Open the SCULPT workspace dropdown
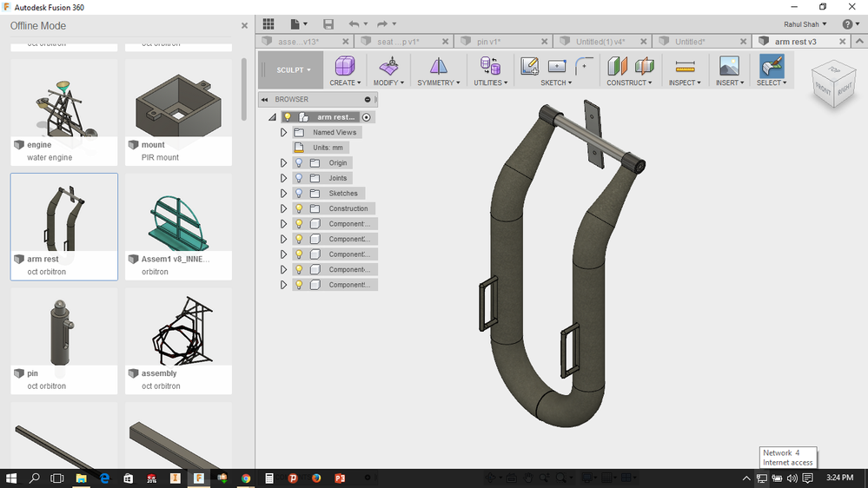 click(x=294, y=70)
